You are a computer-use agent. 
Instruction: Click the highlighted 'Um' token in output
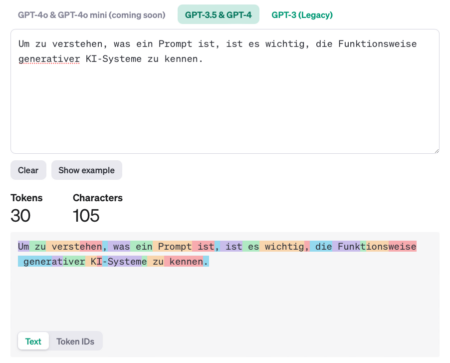[x=24, y=247]
